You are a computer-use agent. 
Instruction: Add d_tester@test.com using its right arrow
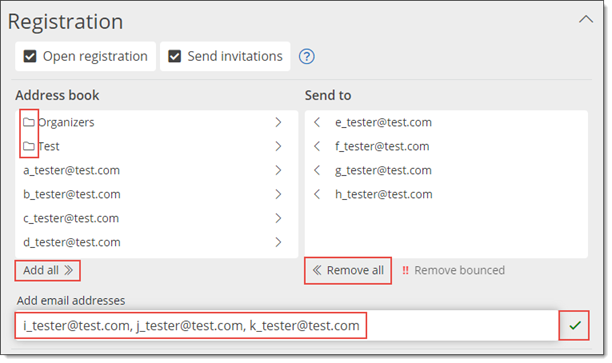point(278,242)
